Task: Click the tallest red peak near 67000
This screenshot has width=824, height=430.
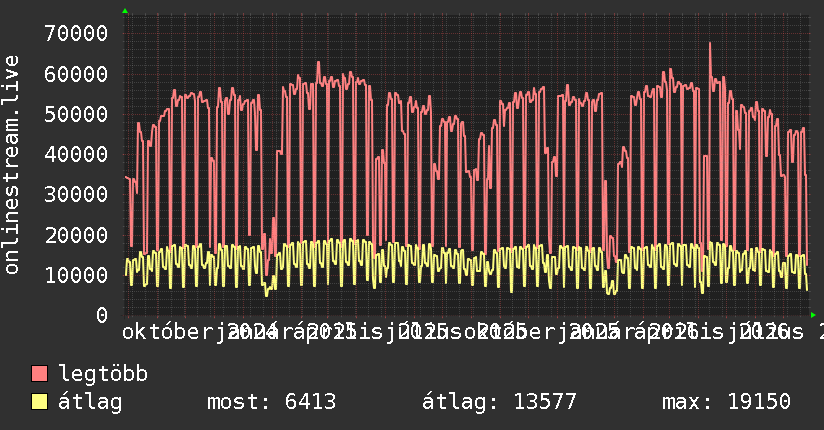Action: coord(709,44)
